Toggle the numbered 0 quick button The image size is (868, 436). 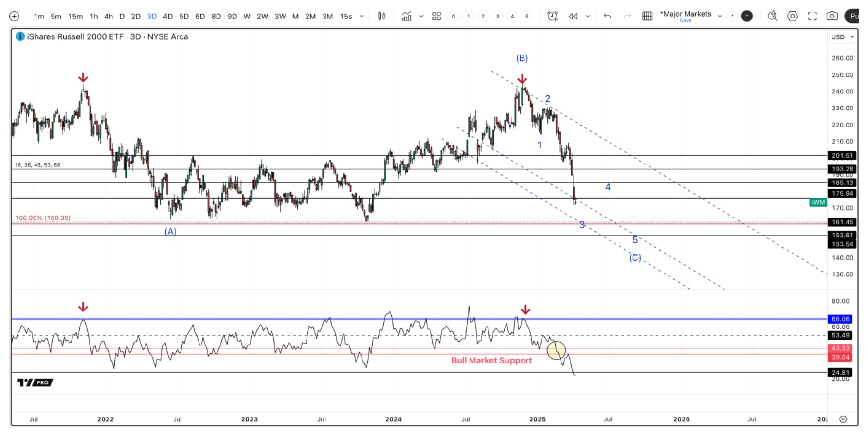tap(454, 16)
